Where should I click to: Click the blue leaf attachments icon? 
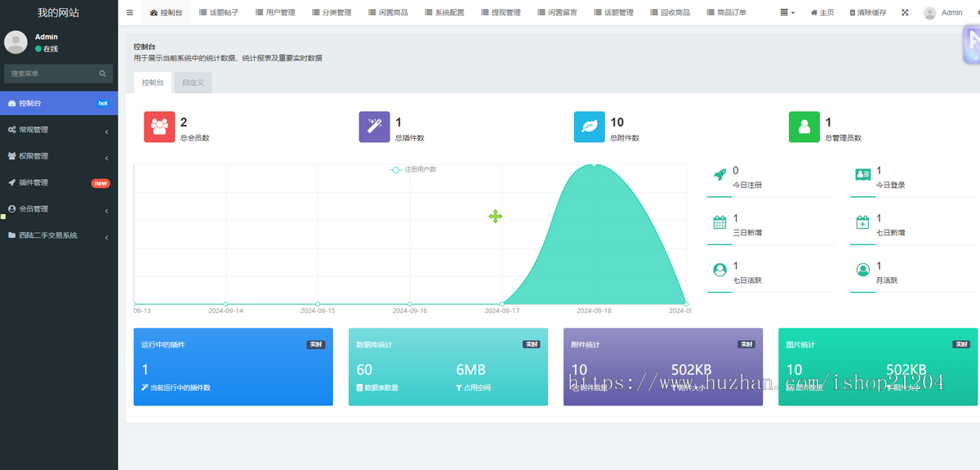pos(589,127)
